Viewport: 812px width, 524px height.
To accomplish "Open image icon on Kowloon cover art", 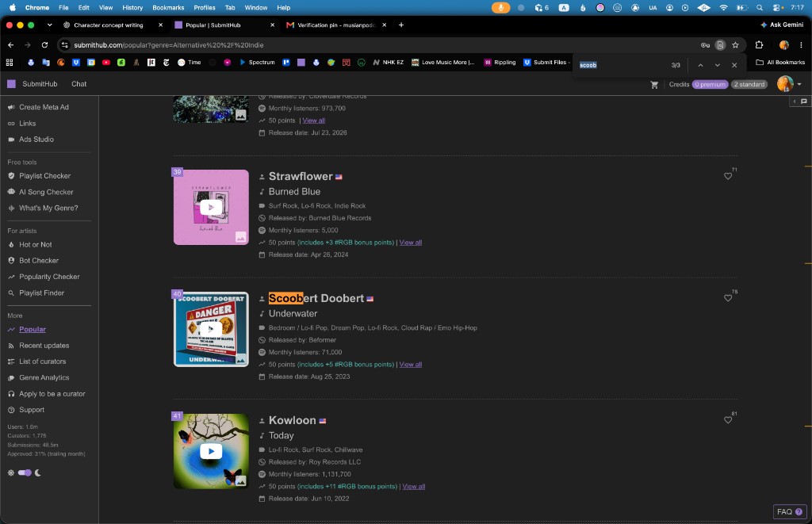I will pos(241,481).
